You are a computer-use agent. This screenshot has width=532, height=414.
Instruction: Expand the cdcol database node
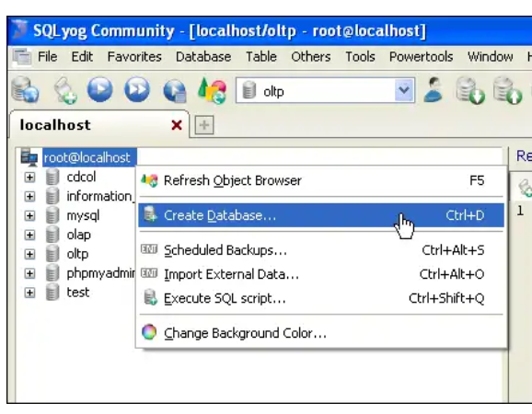[29, 177]
